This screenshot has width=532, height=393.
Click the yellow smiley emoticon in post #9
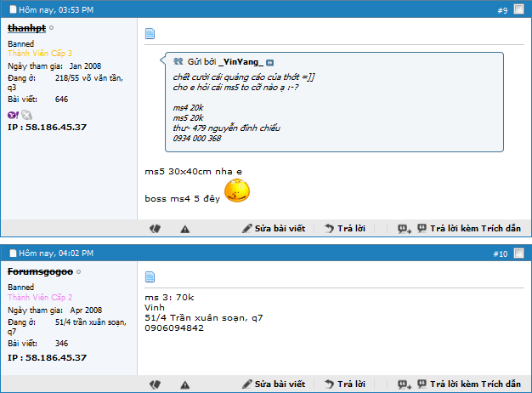tap(237, 191)
